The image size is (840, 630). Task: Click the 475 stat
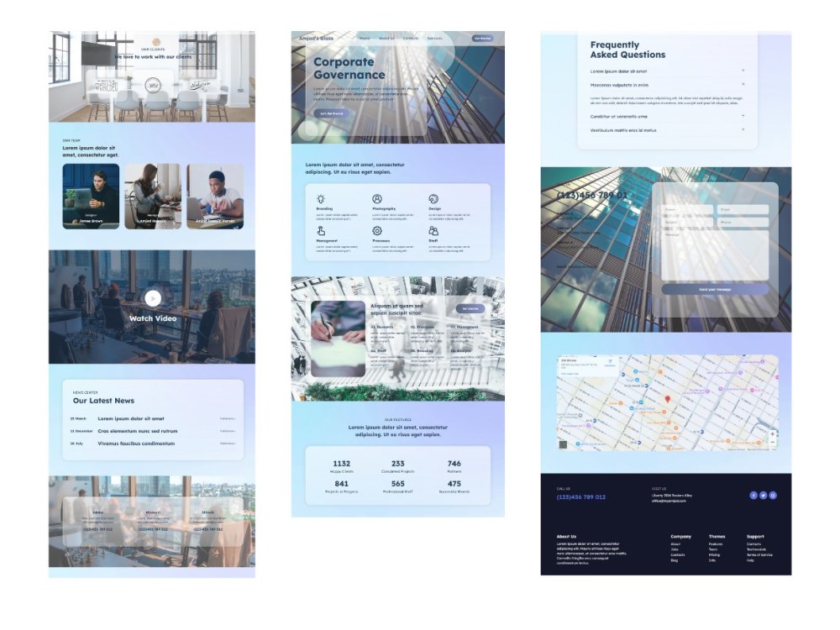(x=454, y=486)
